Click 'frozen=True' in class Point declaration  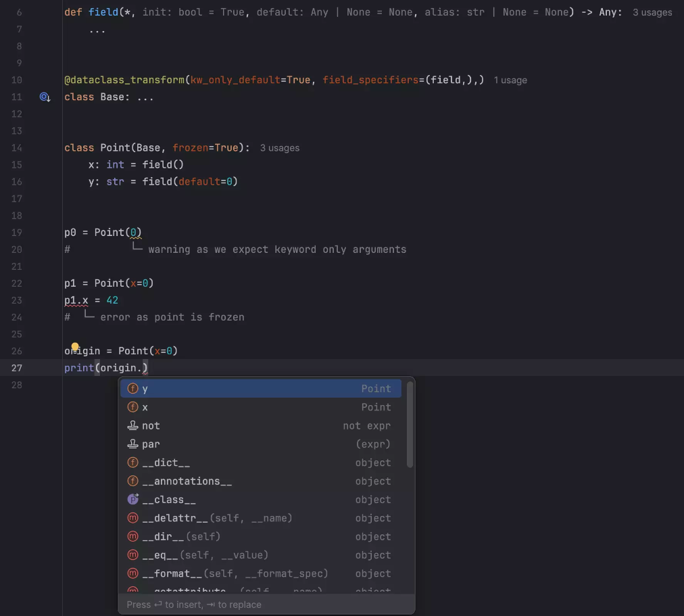tap(205, 148)
